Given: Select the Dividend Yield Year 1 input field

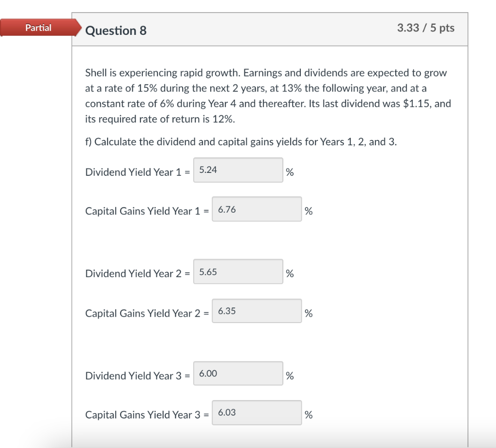Looking at the screenshot, I should pyautogui.click(x=238, y=170).
